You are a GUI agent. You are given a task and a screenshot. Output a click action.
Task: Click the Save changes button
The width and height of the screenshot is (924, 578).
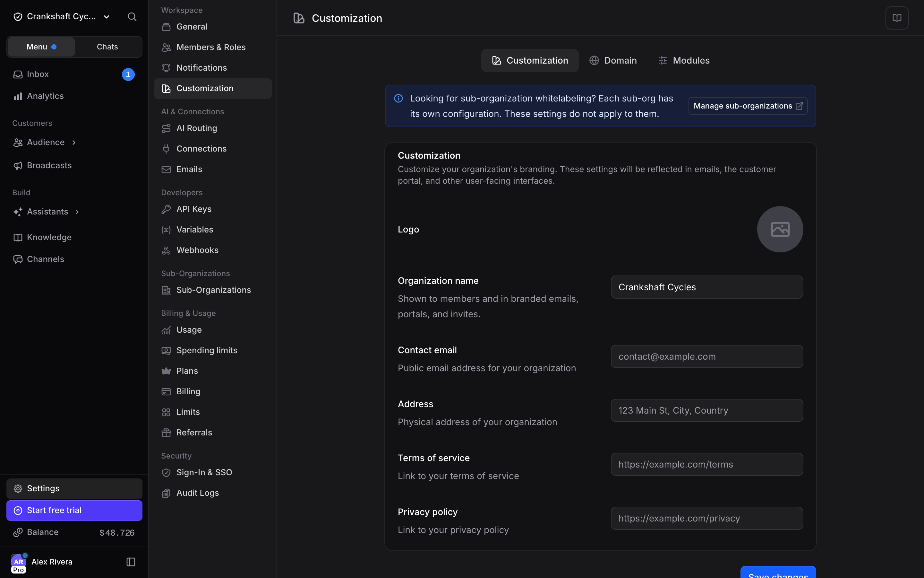click(778, 572)
